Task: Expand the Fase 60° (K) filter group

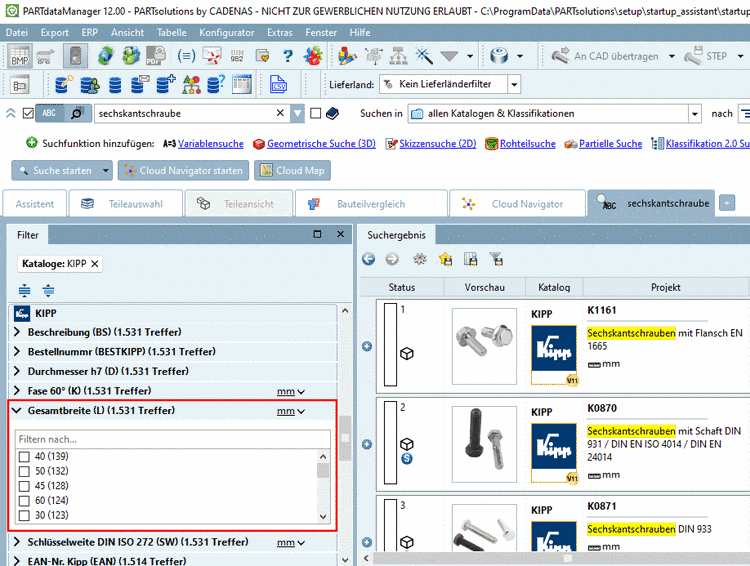Action: 17,391
